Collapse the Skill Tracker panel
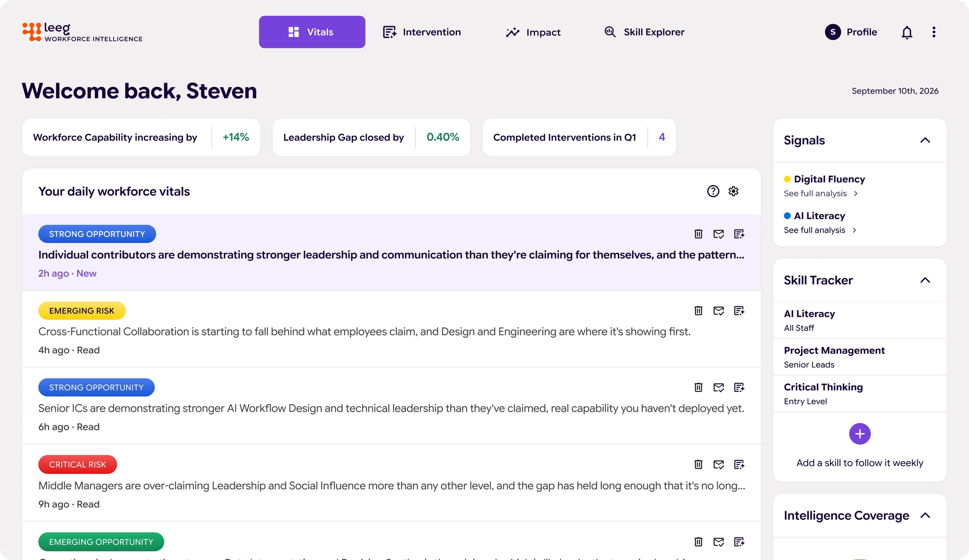 925,280
